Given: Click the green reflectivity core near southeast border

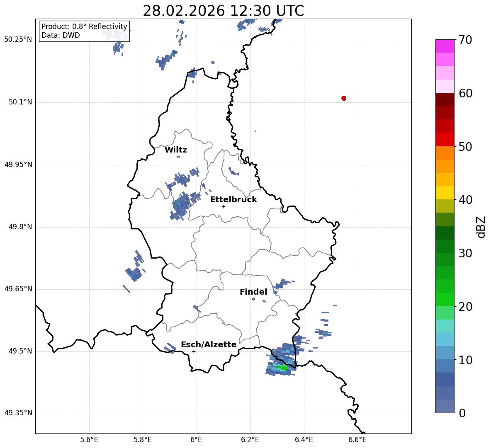Looking at the screenshot, I should (x=280, y=367).
